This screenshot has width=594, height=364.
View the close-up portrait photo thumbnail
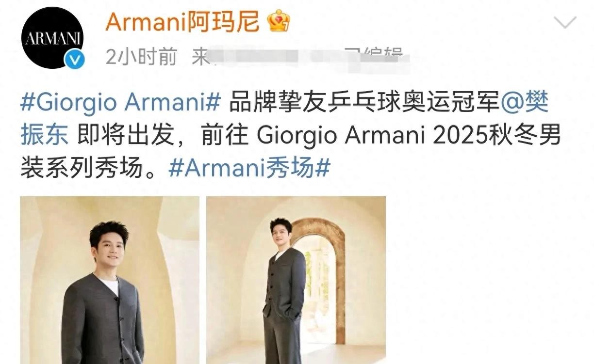tap(110, 280)
